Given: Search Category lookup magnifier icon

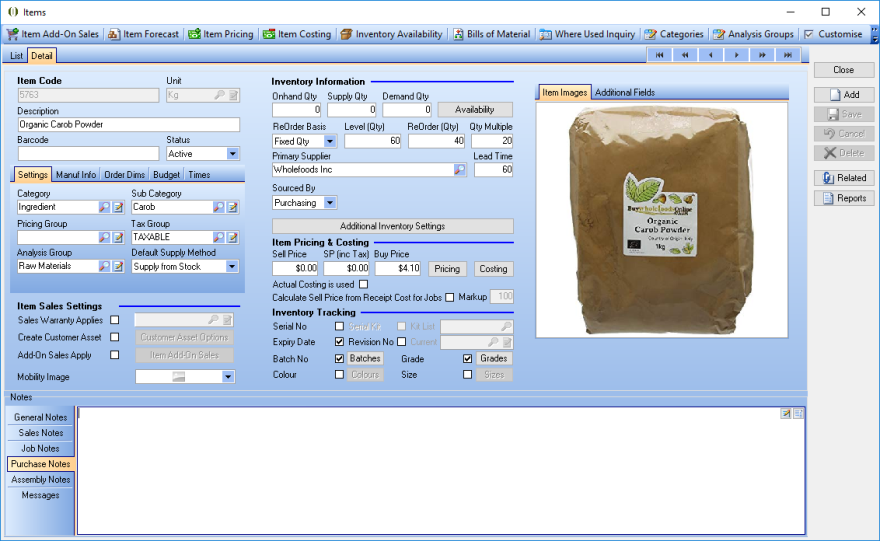Looking at the screenshot, I should click(104, 207).
